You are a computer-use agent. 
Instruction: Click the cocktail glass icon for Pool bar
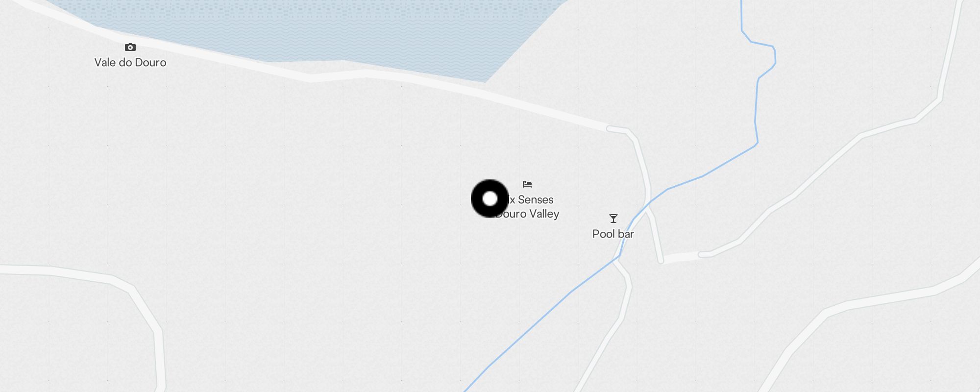pyautogui.click(x=613, y=219)
